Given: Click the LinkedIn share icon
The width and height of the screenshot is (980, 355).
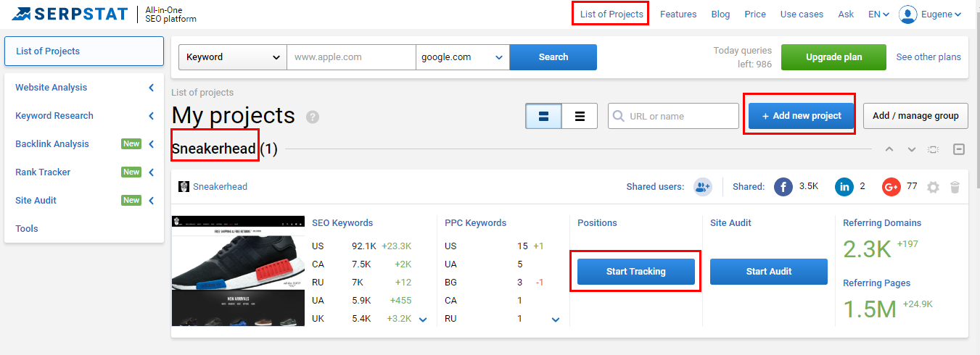Looking at the screenshot, I should [844, 187].
